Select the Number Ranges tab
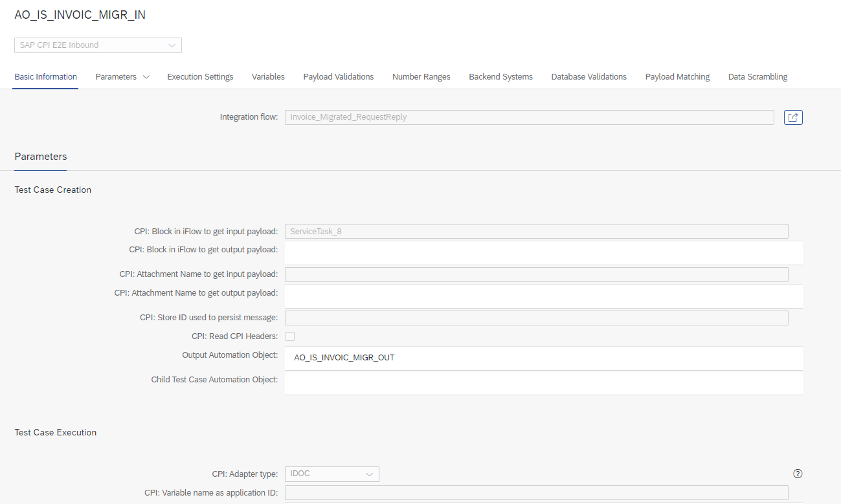Image resolution: width=841 pixels, height=504 pixels. click(421, 77)
